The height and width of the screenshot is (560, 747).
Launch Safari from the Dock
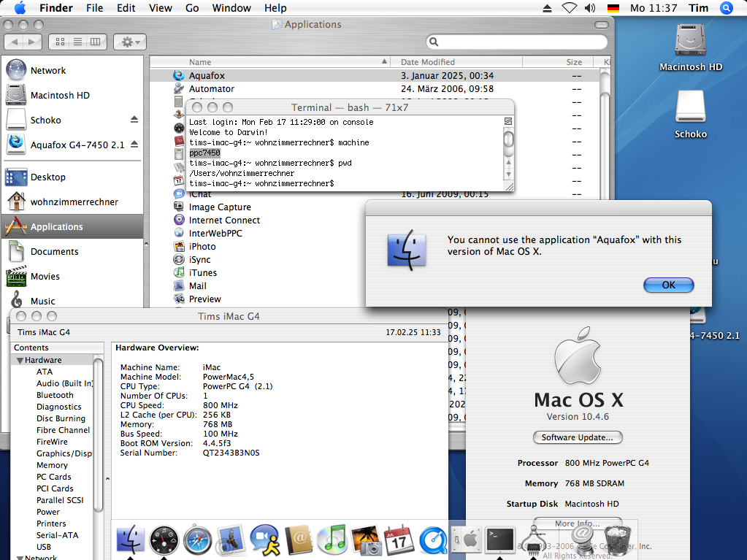(198, 540)
